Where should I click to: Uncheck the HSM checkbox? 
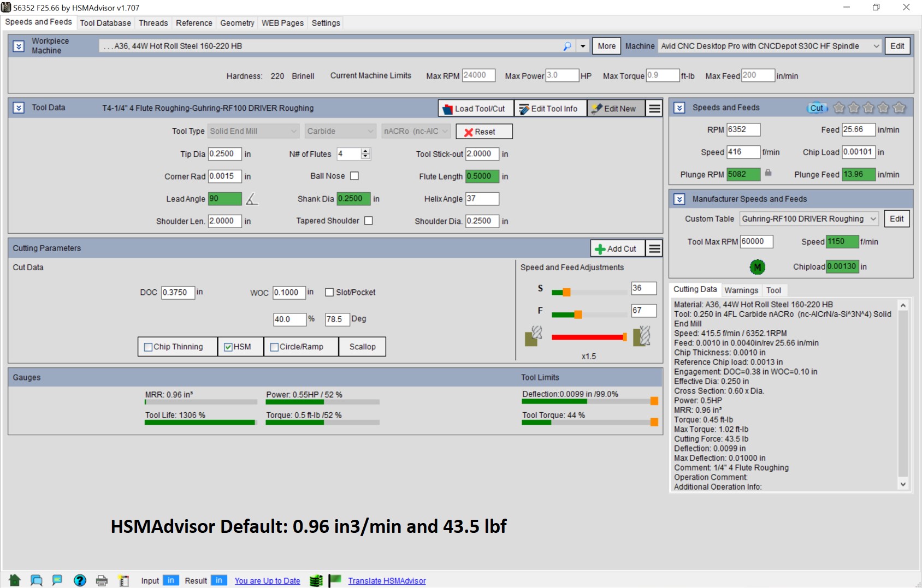point(228,347)
